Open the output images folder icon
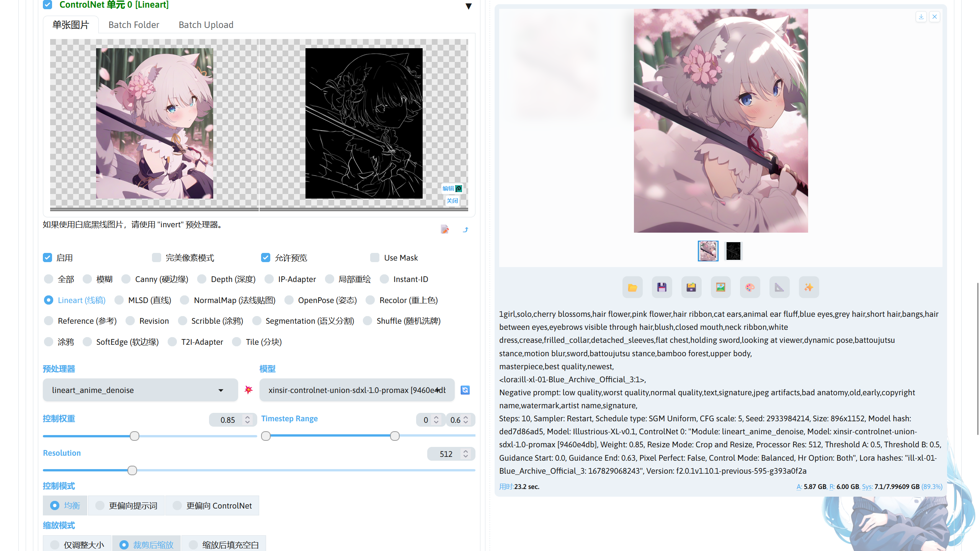 632,287
